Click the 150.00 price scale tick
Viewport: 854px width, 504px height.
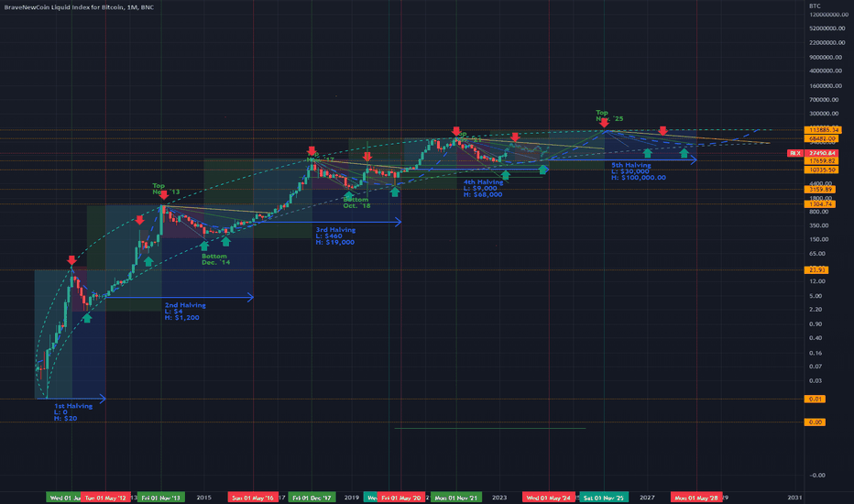pos(818,240)
